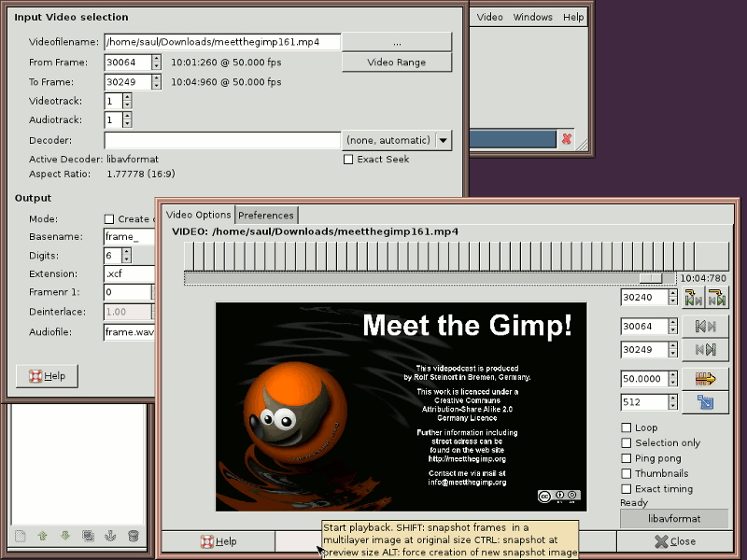Click the green lower layer arrow icon
This screenshot has height=560, width=747.
[x=65, y=536]
